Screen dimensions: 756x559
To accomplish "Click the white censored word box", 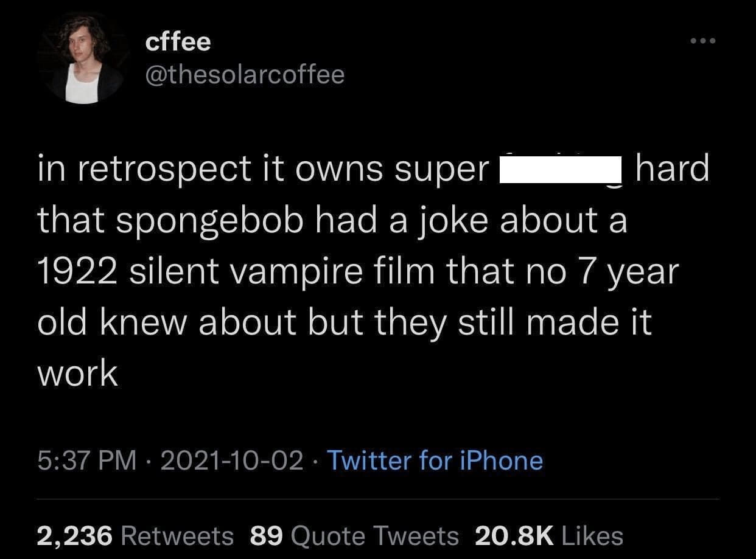I will click(560, 170).
